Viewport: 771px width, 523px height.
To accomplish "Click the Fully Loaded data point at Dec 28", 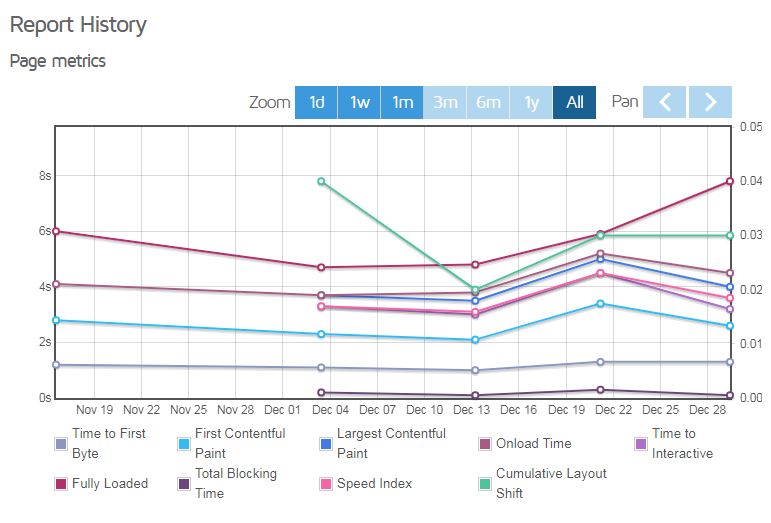I will (730, 181).
